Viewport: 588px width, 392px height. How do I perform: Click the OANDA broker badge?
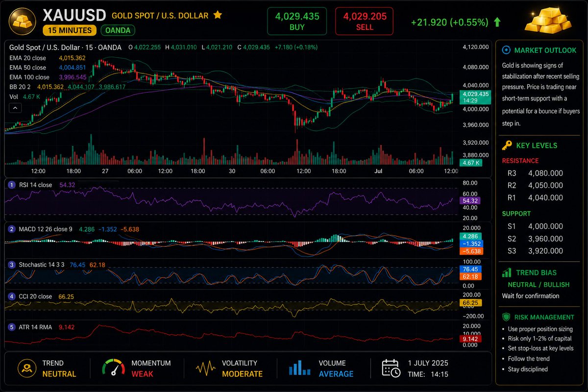click(118, 30)
